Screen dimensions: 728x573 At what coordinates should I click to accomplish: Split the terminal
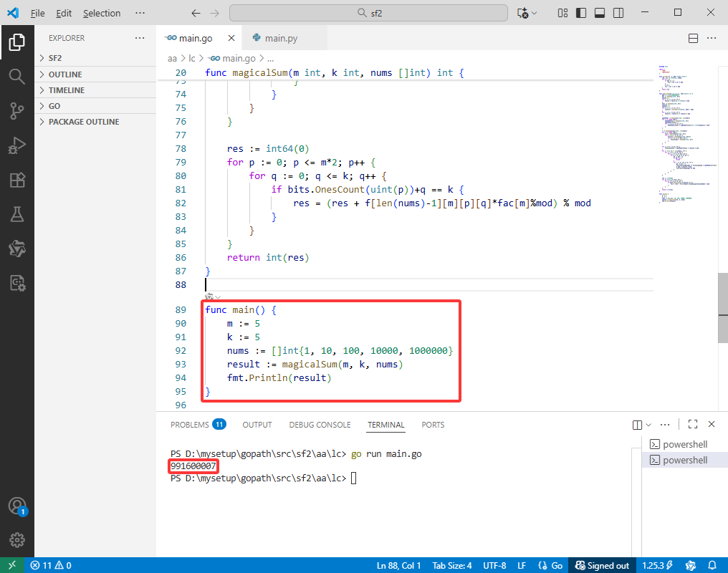pyautogui.click(x=637, y=425)
